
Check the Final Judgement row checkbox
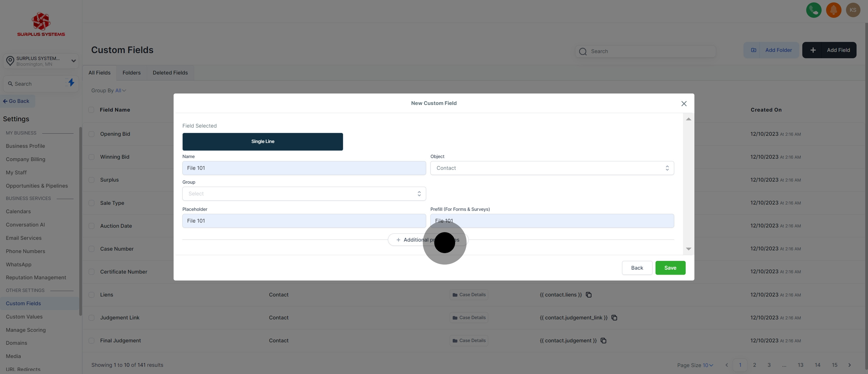pyautogui.click(x=91, y=341)
